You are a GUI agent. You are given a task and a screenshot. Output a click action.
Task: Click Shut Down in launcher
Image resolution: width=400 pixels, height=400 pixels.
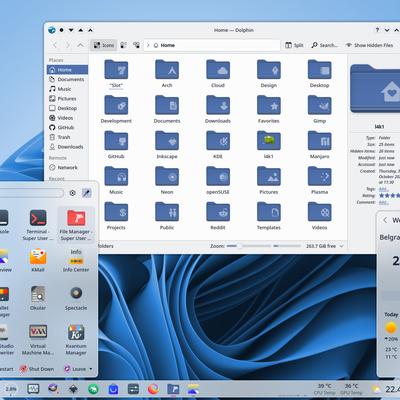[x=37, y=369]
